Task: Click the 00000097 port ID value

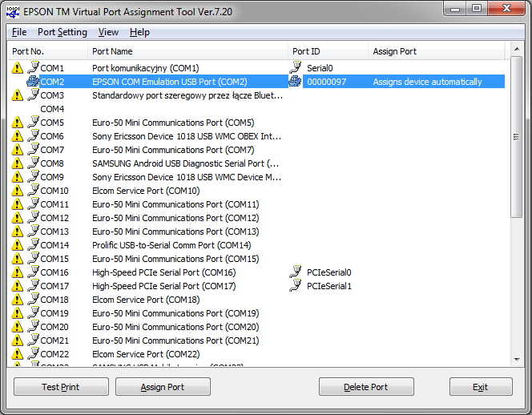Action: coord(327,82)
